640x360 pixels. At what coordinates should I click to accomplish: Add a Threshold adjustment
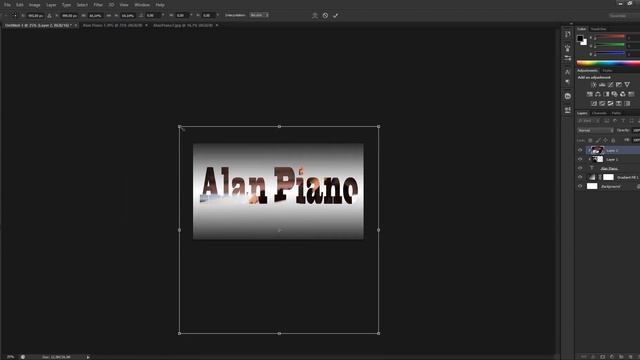click(x=611, y=104)
